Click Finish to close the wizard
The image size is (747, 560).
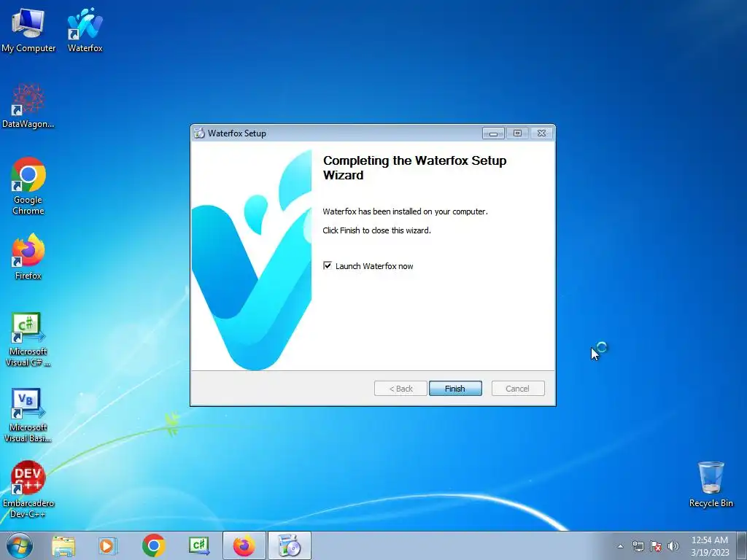[x=455, y=389]
